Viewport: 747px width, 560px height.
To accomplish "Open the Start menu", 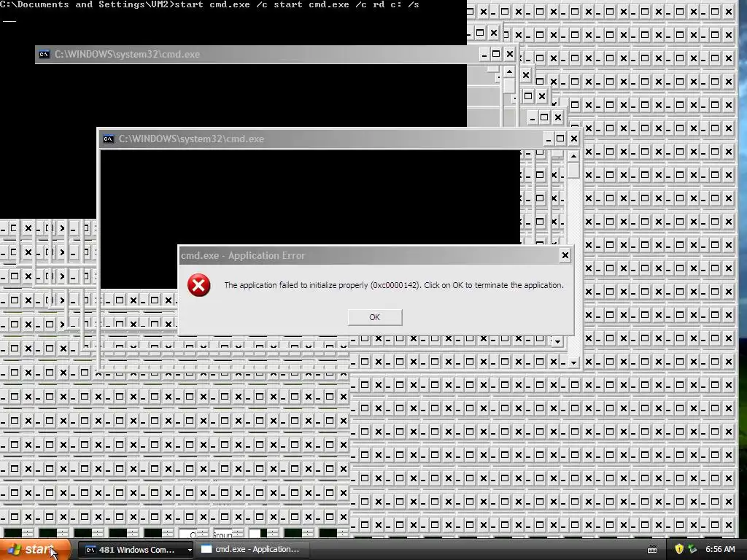I will pos(35,549).
